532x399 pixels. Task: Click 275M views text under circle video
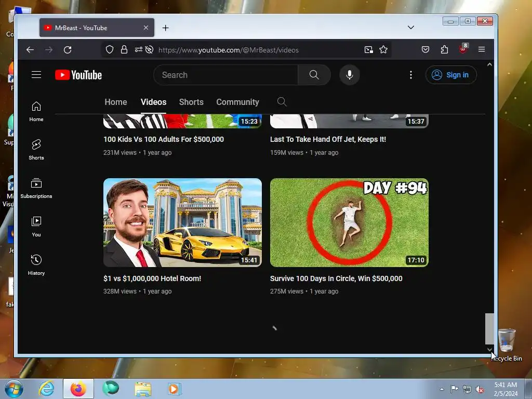tap(287, 291)
